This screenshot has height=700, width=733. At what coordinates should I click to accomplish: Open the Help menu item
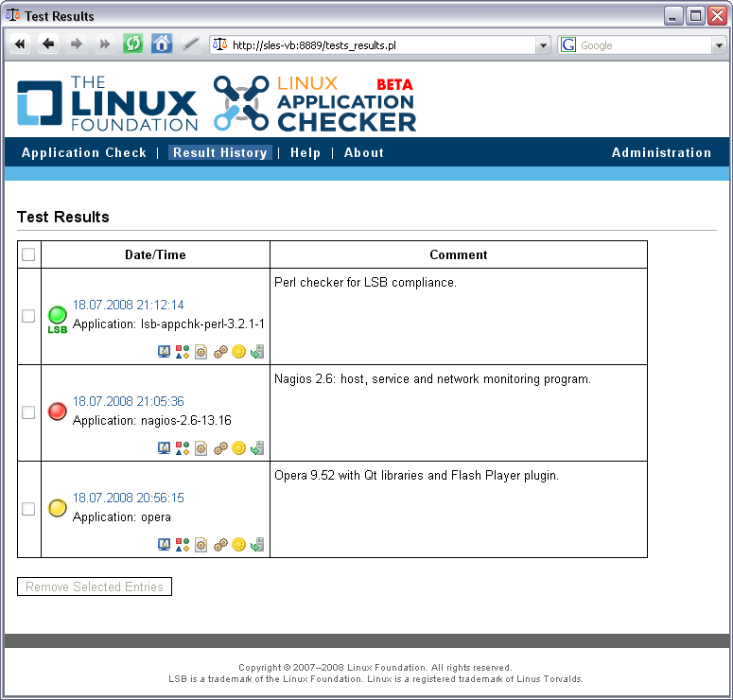pos(305,152)
